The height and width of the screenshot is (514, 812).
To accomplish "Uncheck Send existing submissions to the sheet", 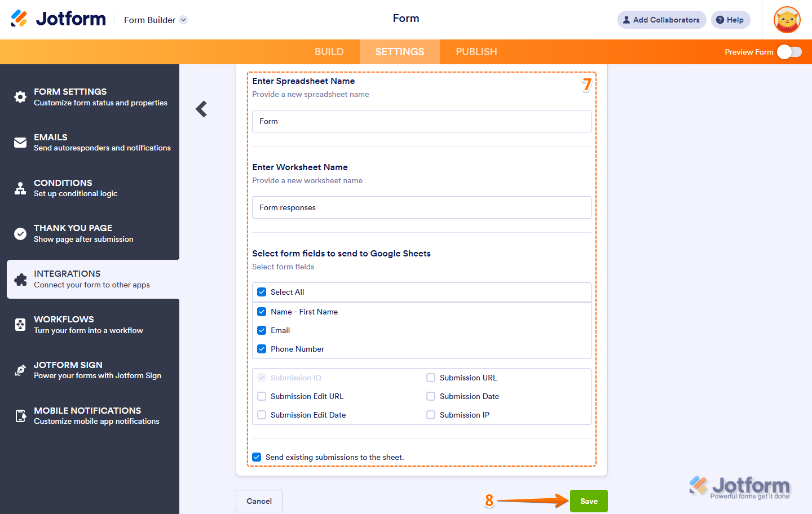I will click(257, 457).
